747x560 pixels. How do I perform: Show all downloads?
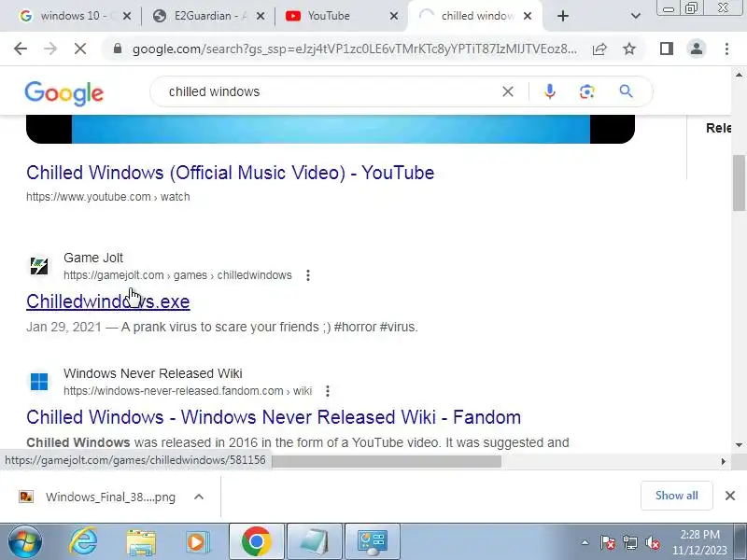[x=676, y=496]
